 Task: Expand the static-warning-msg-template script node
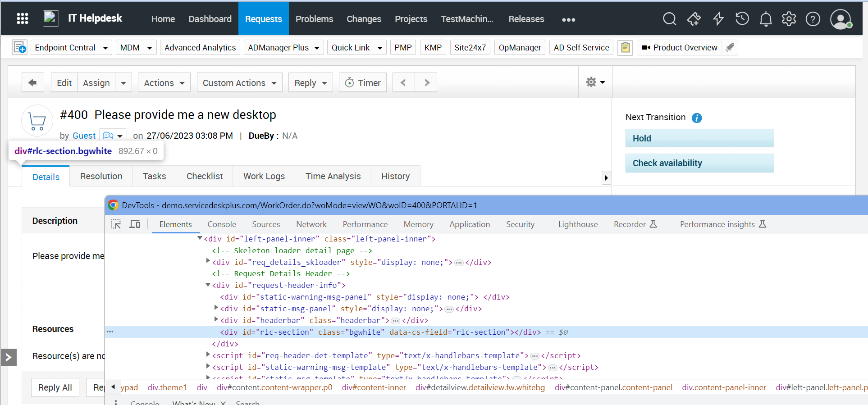pyautogui.click(x=208, y=366)
